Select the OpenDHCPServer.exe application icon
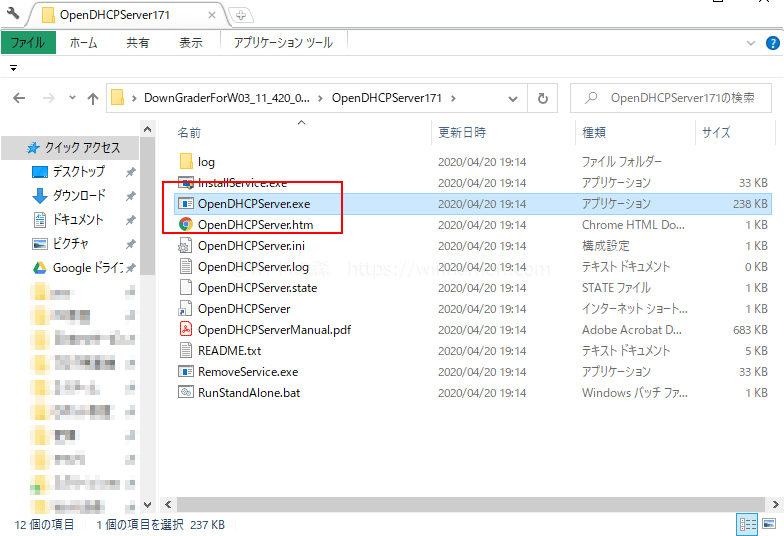 pos(186,204)
